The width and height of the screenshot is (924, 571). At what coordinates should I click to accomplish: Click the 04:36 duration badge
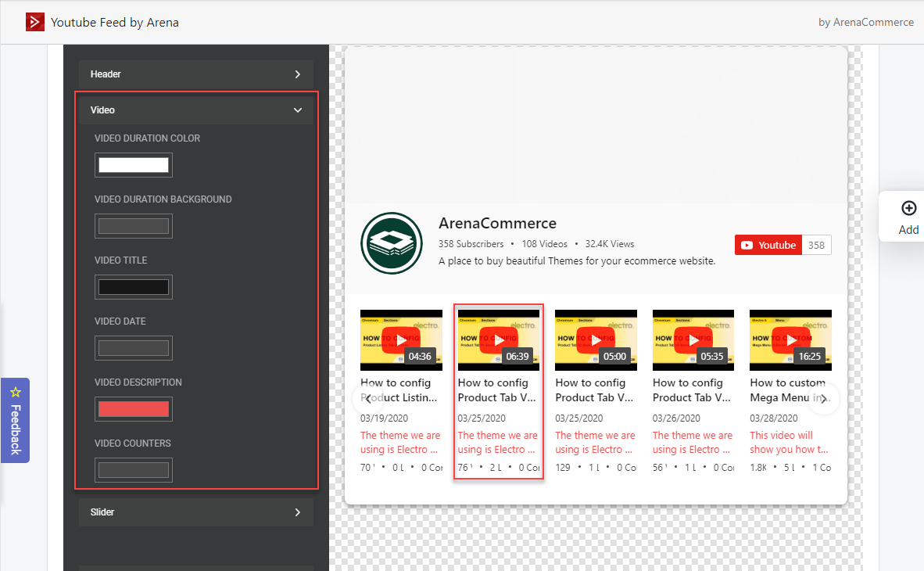pos(420,356)
